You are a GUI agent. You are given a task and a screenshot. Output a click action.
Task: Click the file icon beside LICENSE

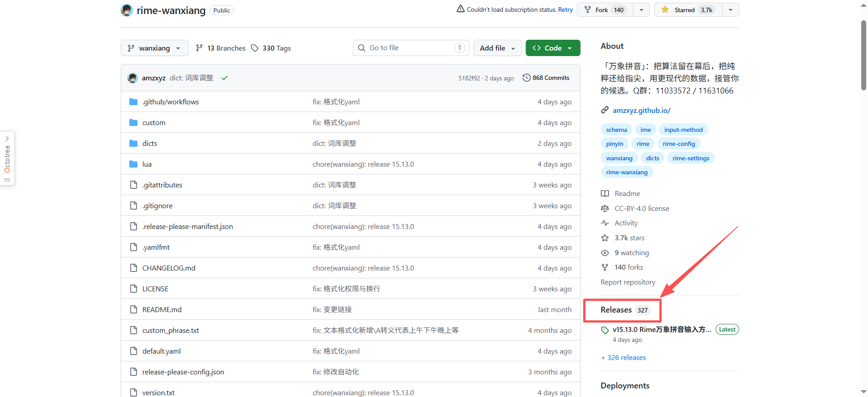pos(133,289)
